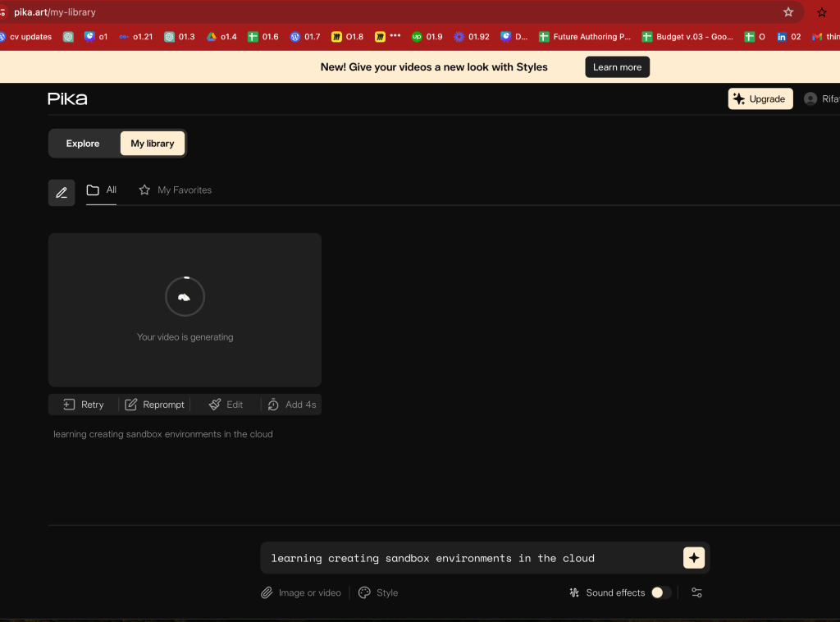Click Add 4s to extend video
This screenshot has width=840, height=622.
pos(291,405)
